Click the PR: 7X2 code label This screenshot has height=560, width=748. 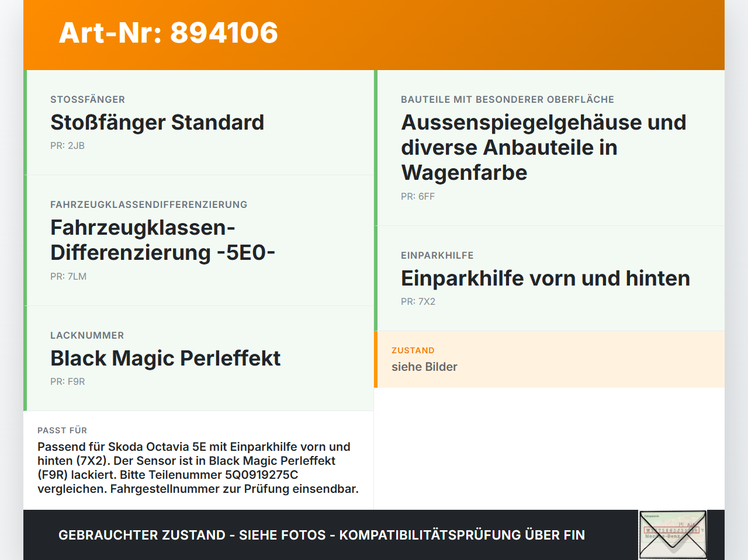(418, 302)
